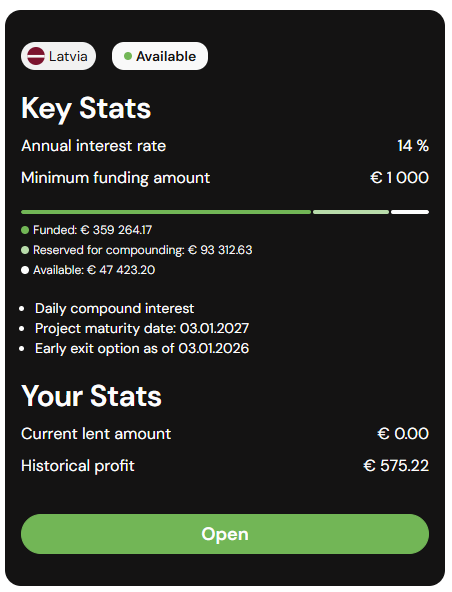The image size is (452, 592).
Task: Click the Early exit option line
Action: click(x=142, y=348)
